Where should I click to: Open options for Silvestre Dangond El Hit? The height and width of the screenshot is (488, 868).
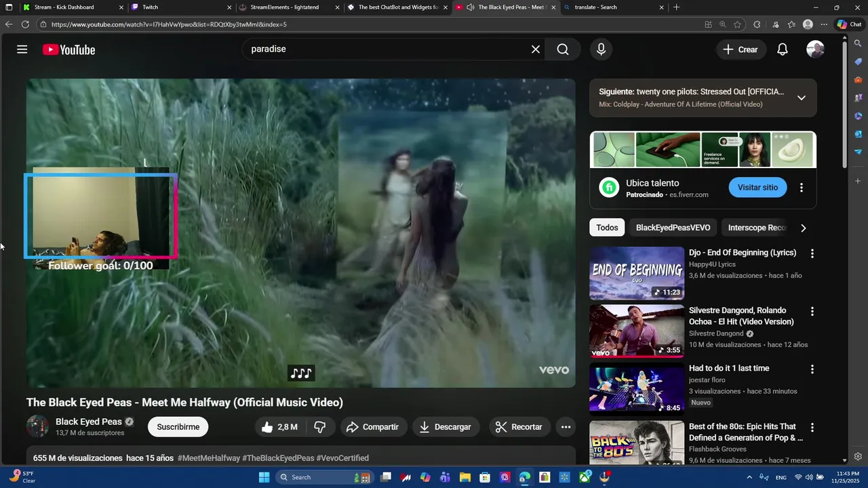tap(812, 311)
